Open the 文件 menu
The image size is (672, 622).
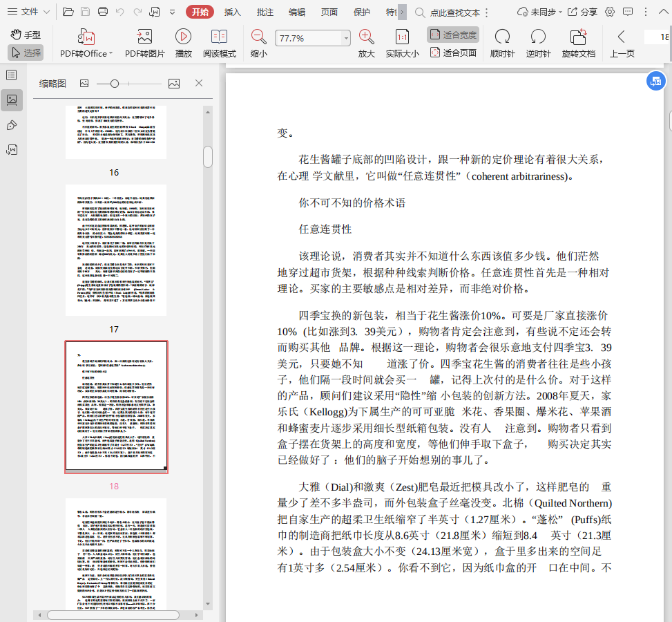(x=29, y=12)
